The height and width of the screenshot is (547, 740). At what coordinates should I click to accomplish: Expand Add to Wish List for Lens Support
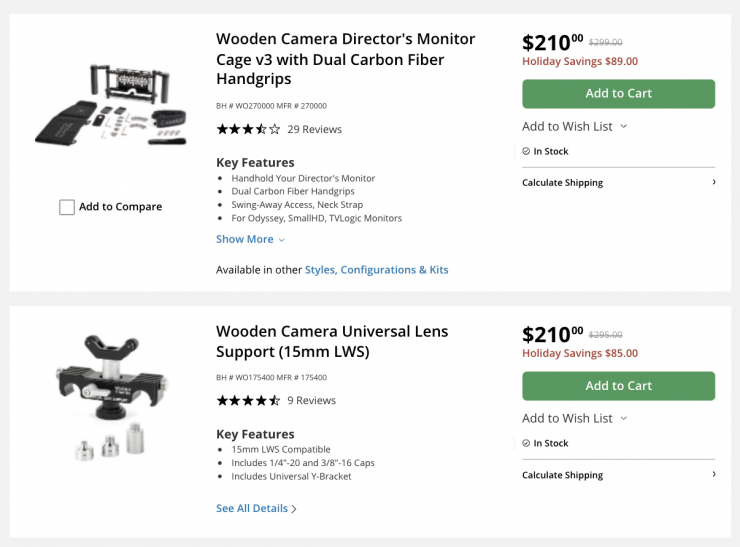tap(574, 419)
